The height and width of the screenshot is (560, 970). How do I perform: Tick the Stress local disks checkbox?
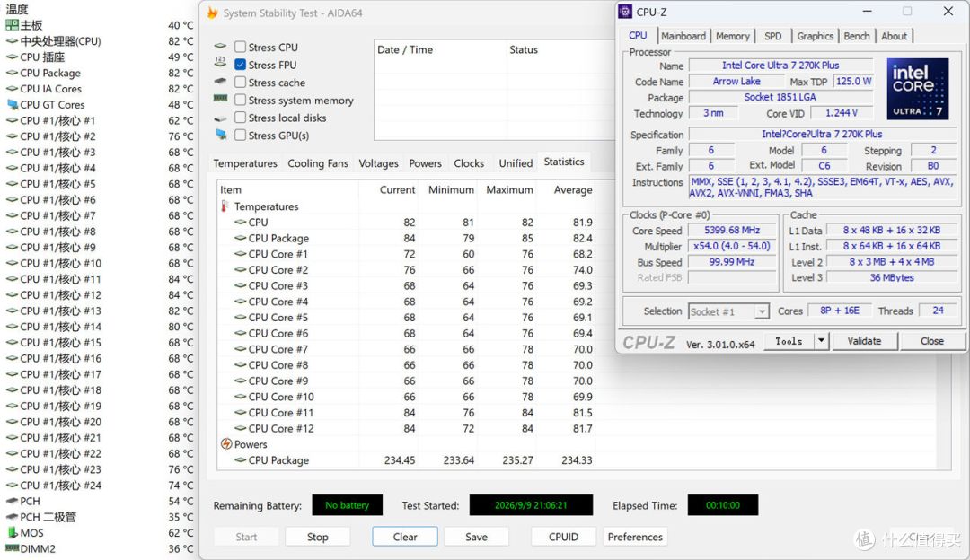[x=240, y=118]
